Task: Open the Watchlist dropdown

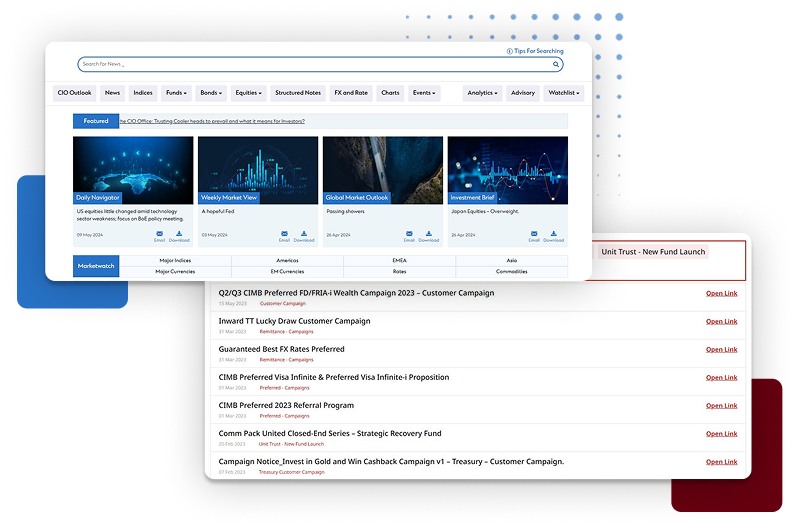Action: (564, 93)
